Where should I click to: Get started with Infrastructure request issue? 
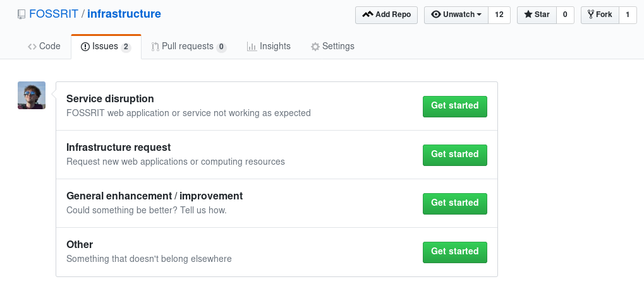454,155
